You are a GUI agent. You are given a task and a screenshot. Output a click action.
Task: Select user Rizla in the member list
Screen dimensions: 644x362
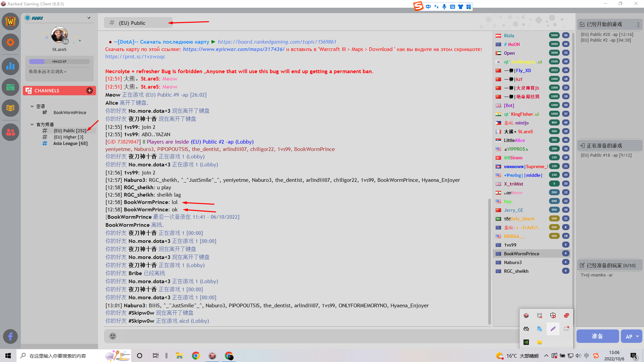click(x=532, y=36)
